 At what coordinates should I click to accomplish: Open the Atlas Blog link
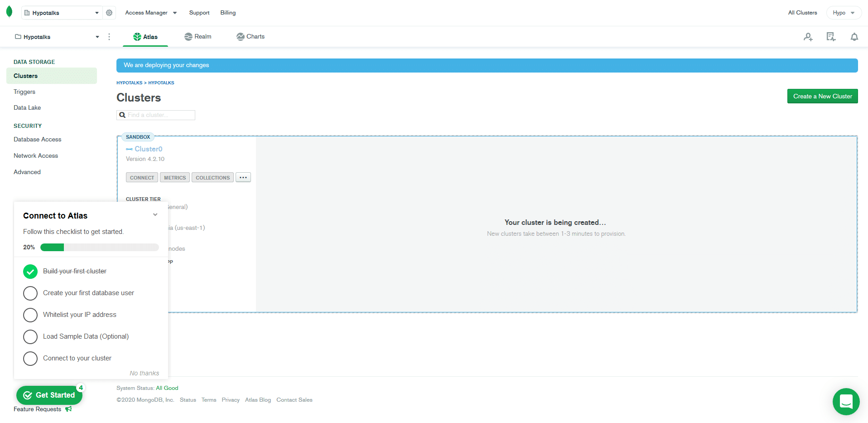click(x=258, y=400)
